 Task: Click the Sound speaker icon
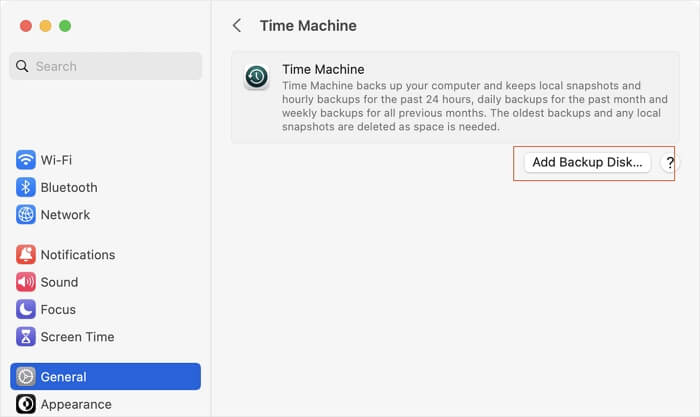(x=26, y=282)
